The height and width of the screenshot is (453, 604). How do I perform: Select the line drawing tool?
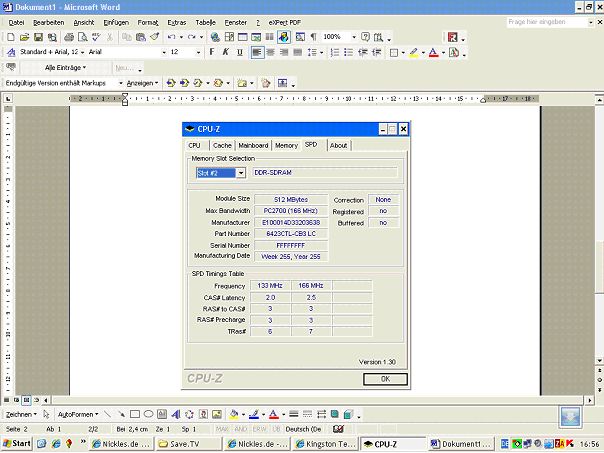(x=107, y=414)
